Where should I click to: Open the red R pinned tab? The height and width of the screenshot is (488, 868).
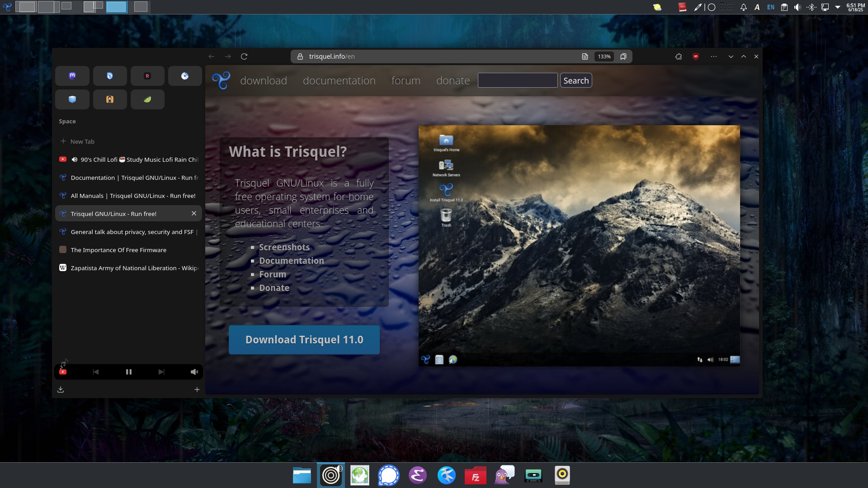tap(147, 76)
